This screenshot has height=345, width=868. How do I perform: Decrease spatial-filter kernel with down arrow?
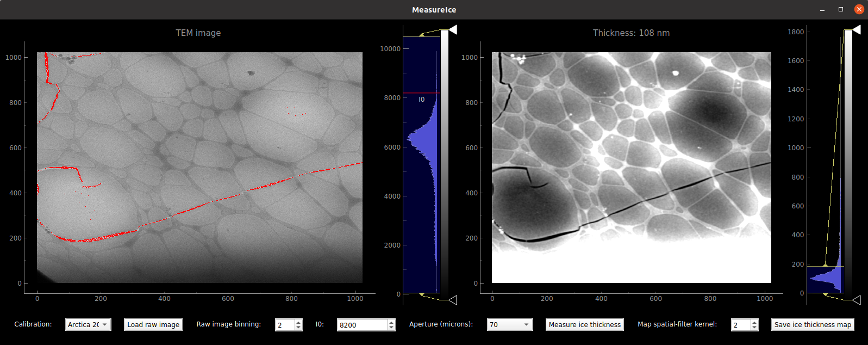pos(754,328)
